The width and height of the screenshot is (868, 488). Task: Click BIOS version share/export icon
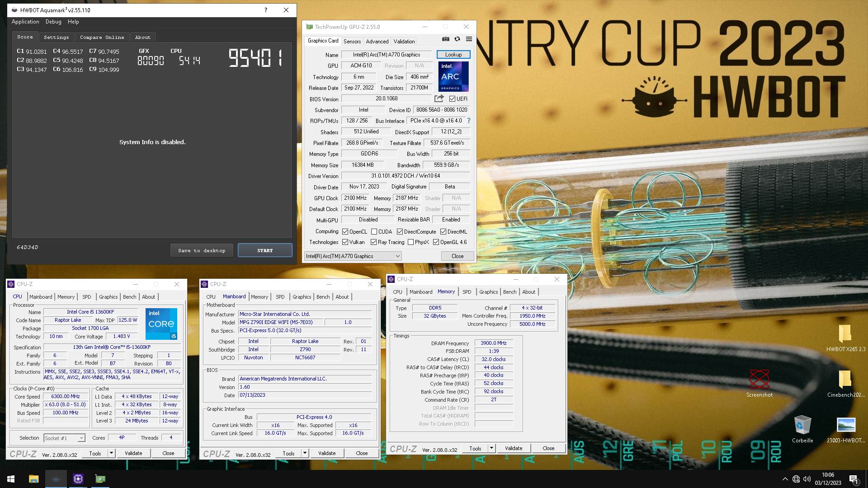pyautogui.click(x=439, y=99)
